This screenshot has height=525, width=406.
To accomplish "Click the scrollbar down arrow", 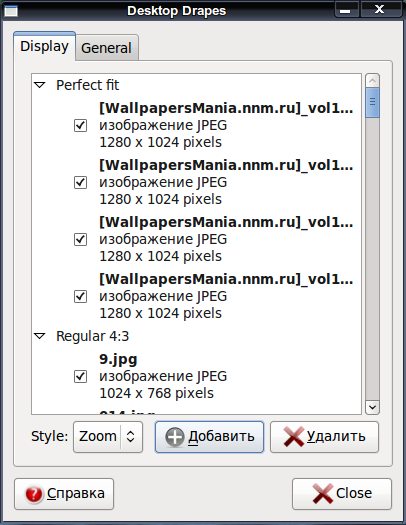I will pos(372,407).
